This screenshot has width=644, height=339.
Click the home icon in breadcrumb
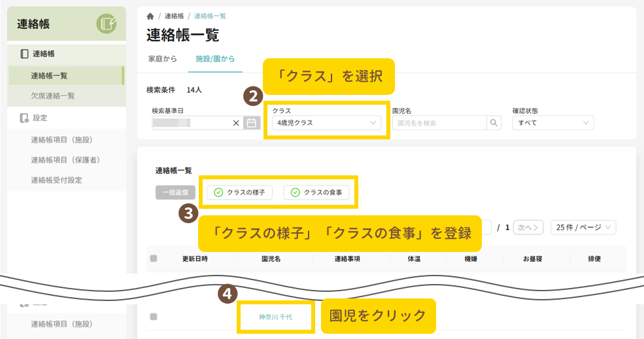150,16
